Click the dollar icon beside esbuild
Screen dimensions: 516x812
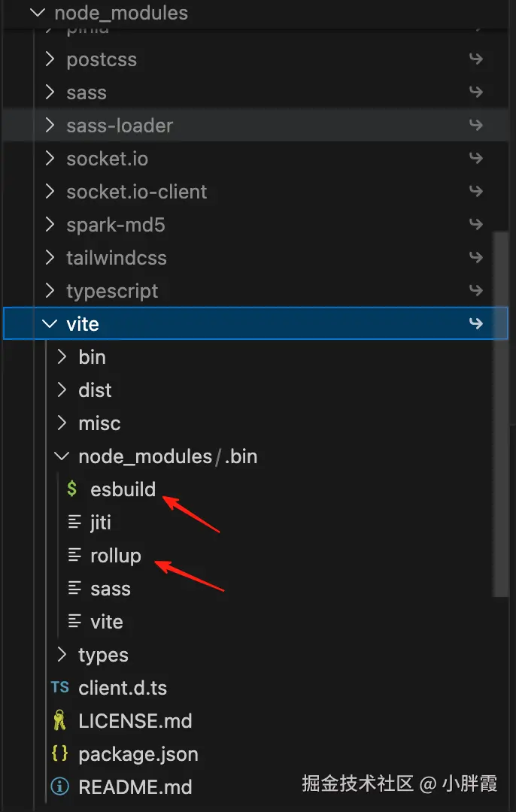tap(72, 489)
